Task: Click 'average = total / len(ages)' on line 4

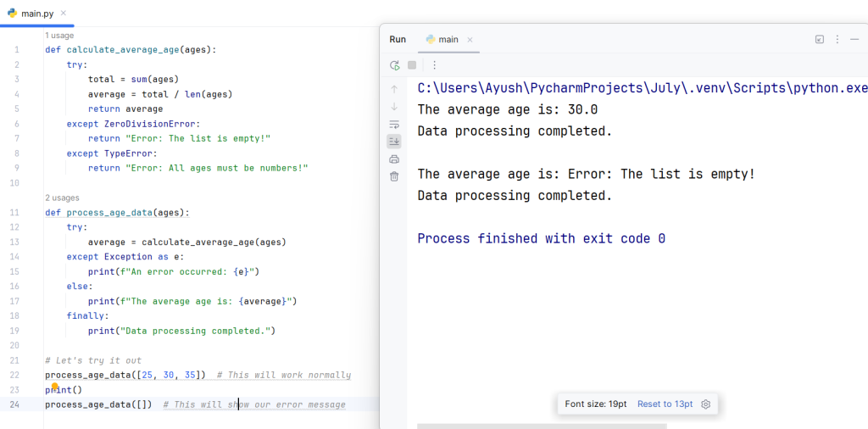Action: pyautogui.click(x=160, y=94)
